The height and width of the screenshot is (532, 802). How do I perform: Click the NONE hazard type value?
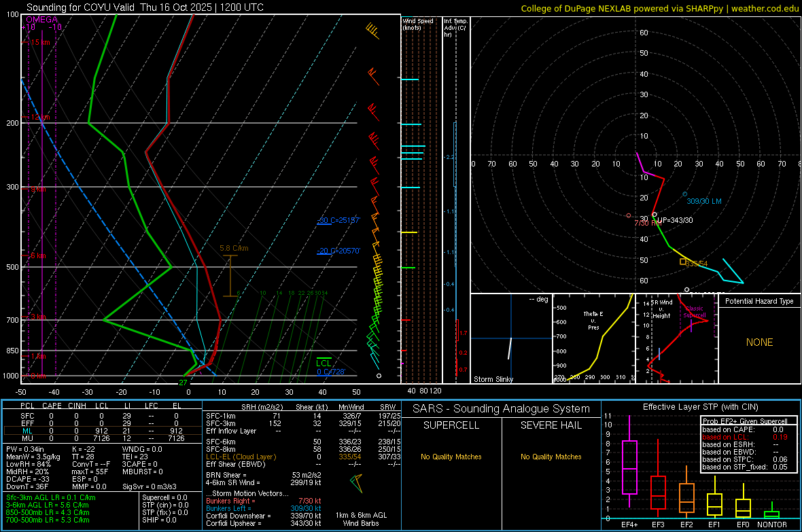(759, 342)
